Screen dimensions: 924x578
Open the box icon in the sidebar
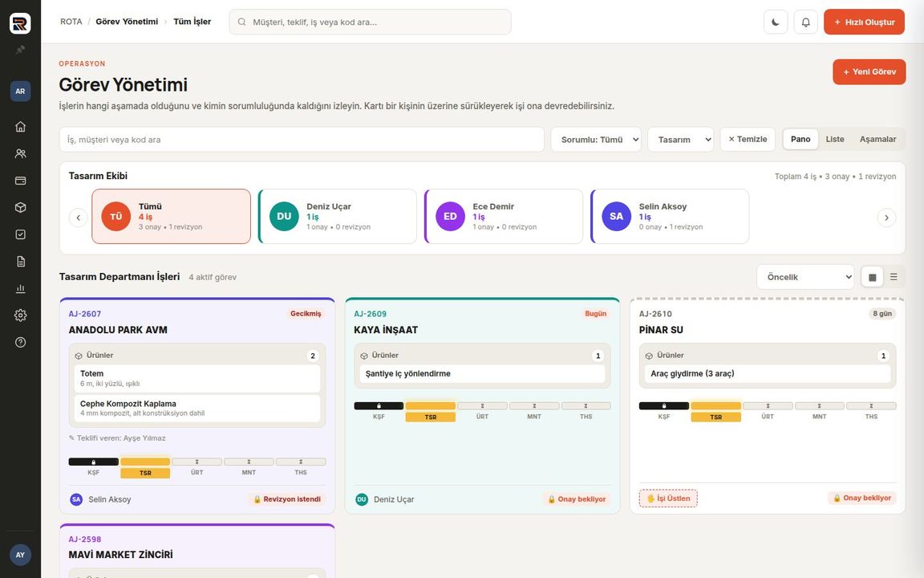[20, 208]
